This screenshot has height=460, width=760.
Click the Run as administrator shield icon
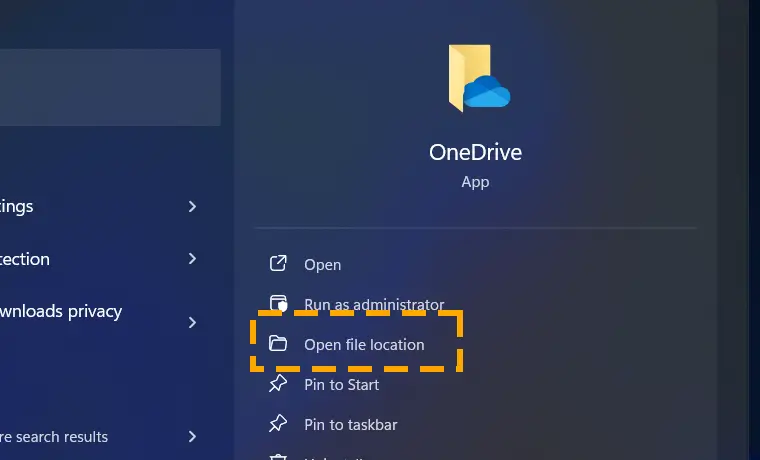(x=278, y=303)
